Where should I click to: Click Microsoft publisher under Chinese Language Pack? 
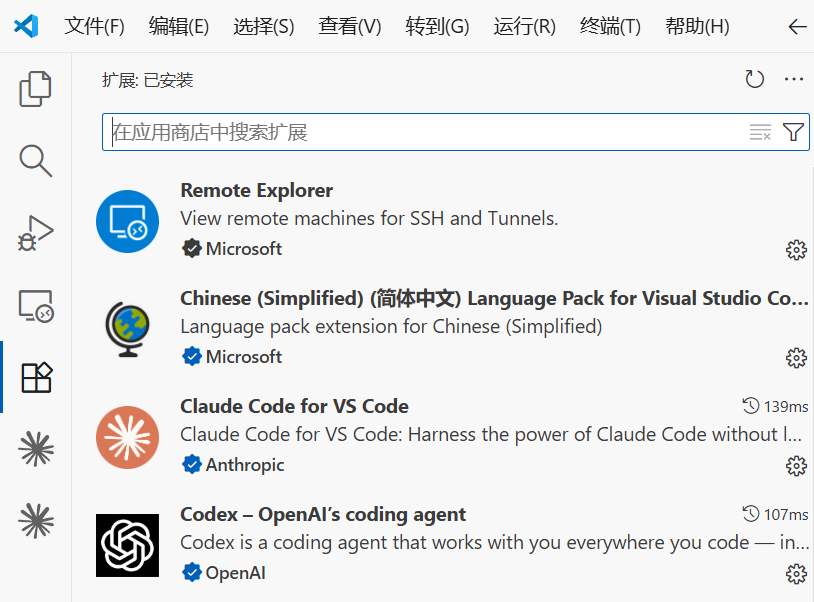coord(243,357)
